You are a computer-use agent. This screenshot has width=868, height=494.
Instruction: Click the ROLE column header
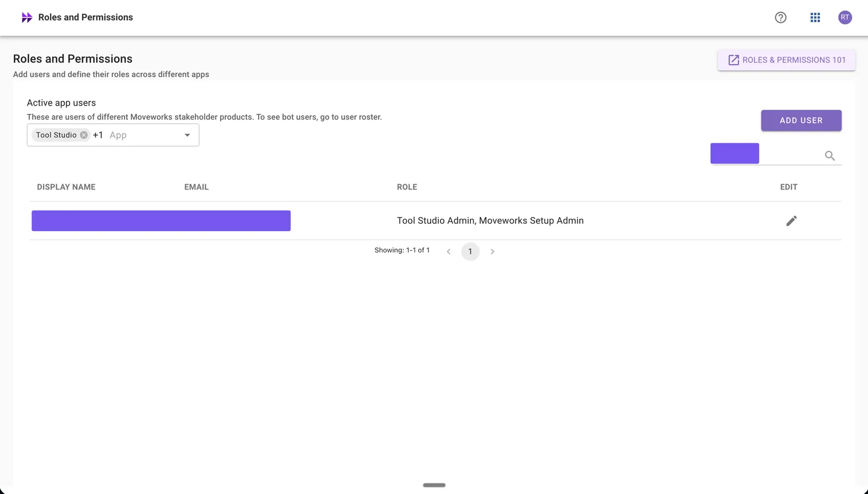(407, 187)
